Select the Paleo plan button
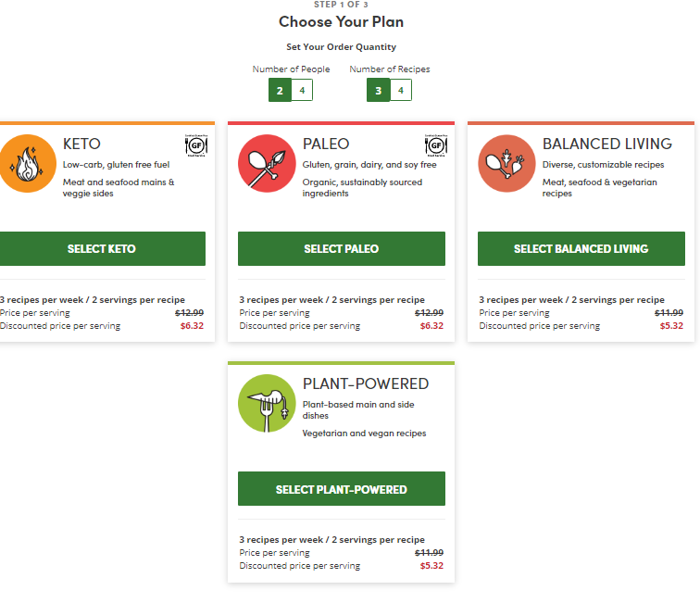Viewport: 700px width, 603px height. point(342,249)
